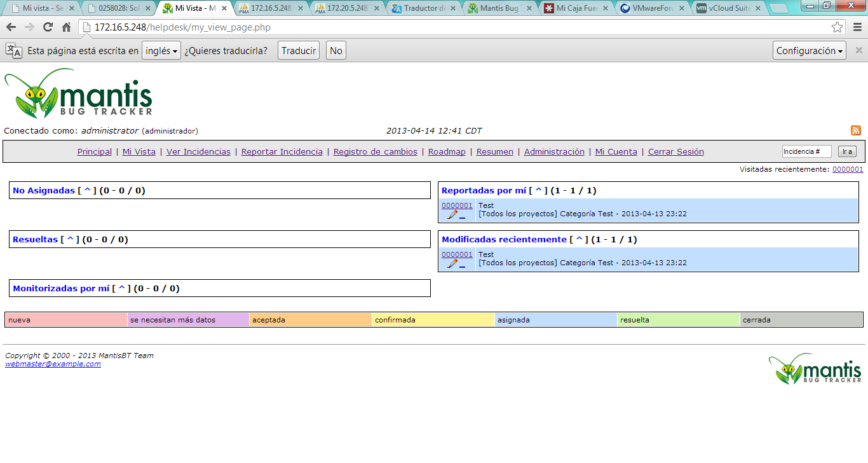Image resolution: width=868 pixels, height=463 pixels.
Task: Open the Mi Cuenta menu link
Action: (616, 152)
